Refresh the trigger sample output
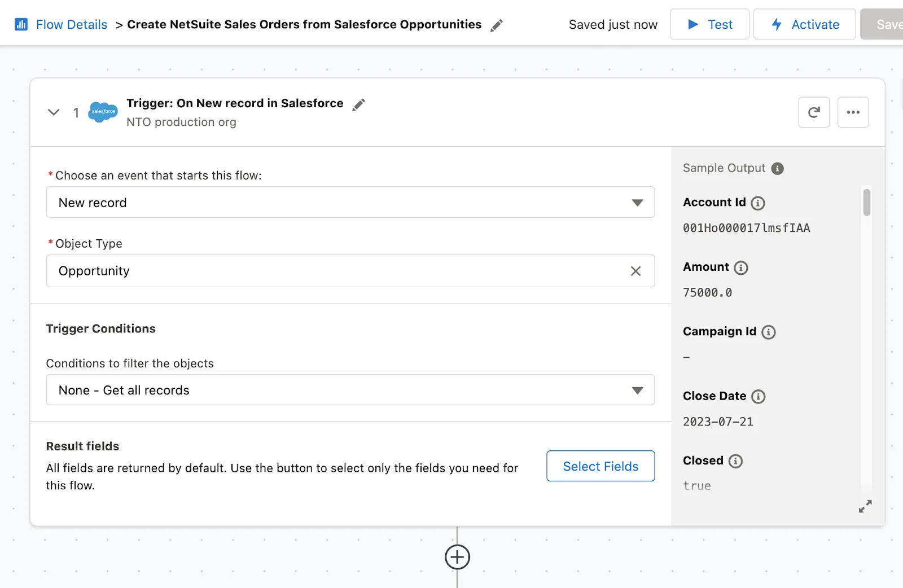 tap(814, 112)
